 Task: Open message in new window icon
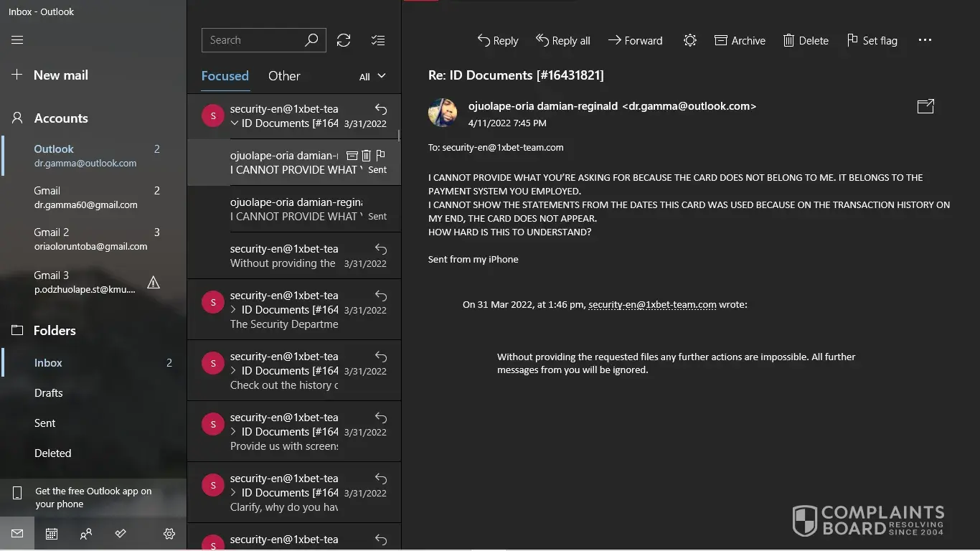(x=925, y=106)
